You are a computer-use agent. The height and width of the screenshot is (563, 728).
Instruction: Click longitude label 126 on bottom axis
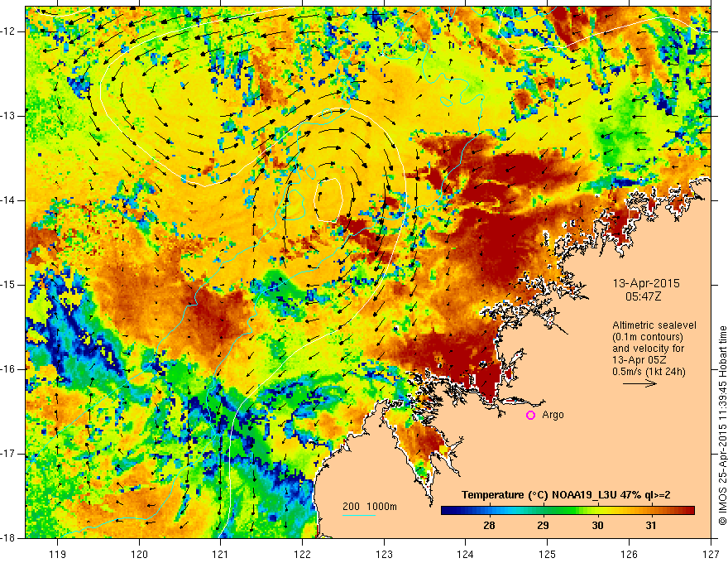[629, 554]
